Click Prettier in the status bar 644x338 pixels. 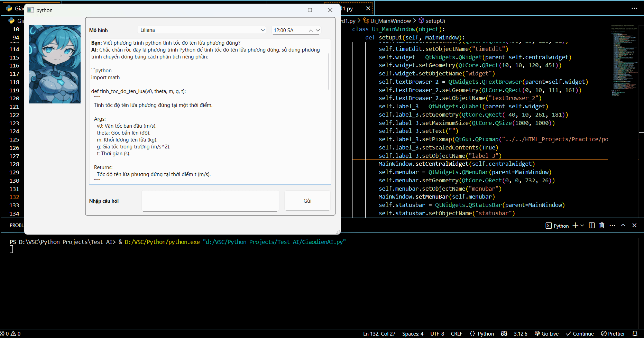click(613, 334)
